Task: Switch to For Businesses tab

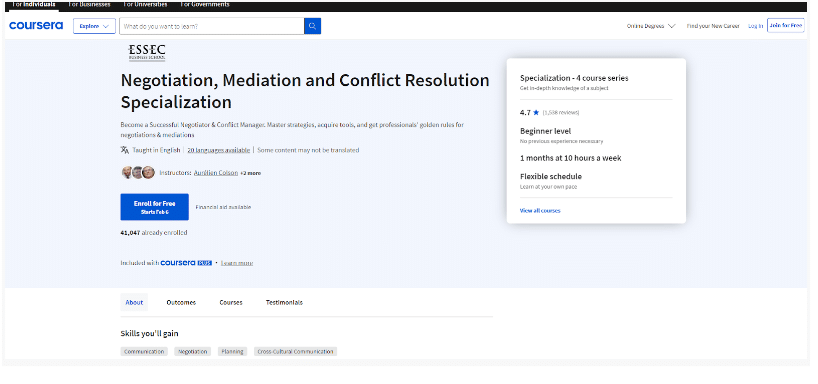Action: [x=89, y=4]
